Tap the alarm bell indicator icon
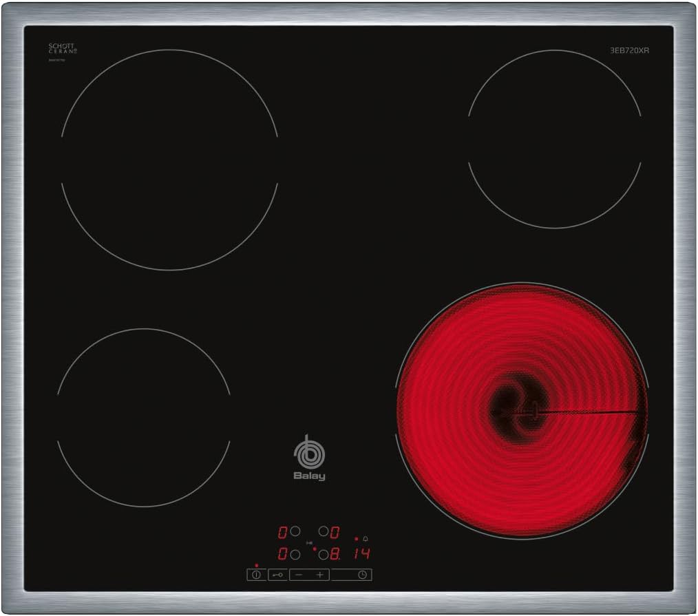The height and width of the screenshot is (616, 698). tap(366, 538)
